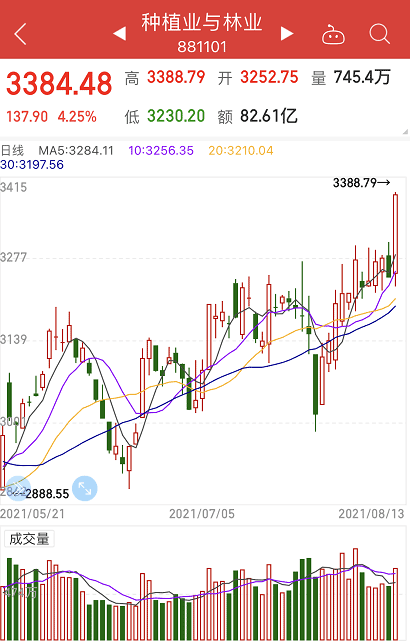This screenshot has height=644, width=410.
Task: Tap the last red volume bar
Action: 395,604
